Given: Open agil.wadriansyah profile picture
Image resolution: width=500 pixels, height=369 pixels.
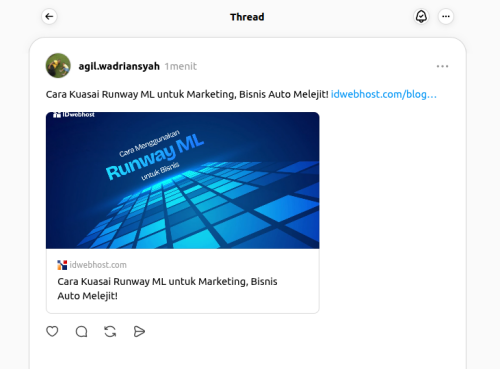Looking at the screenshot, I should [58, 66].
